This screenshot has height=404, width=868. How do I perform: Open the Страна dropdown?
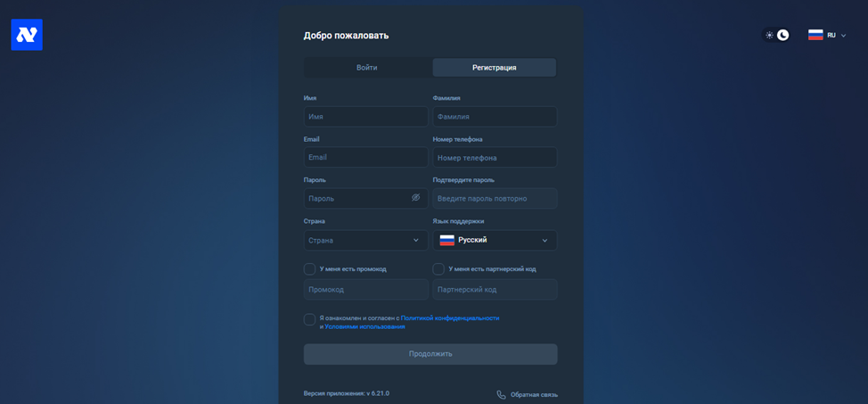pos(365,240)
